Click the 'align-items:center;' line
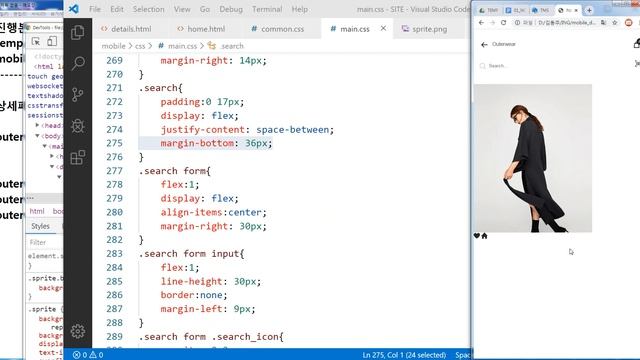640x360 pixels. 213,212
